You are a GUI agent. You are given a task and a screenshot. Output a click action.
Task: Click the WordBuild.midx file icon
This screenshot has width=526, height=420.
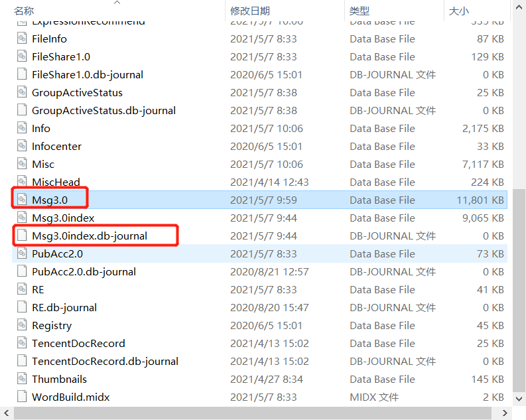[x=23, y=397]
